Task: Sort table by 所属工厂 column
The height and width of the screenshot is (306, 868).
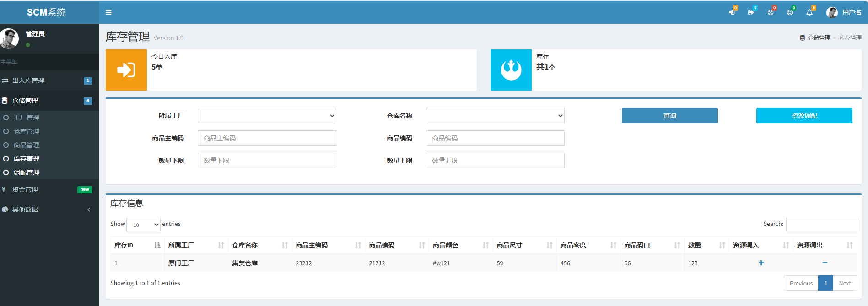Action: (x=196, y=245)
